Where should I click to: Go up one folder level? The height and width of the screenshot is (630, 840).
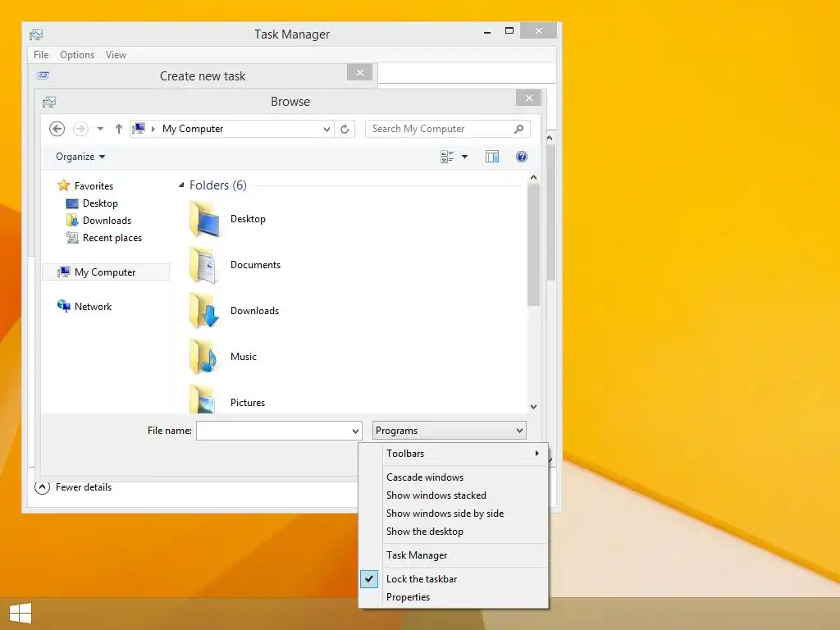coord(119,129)
